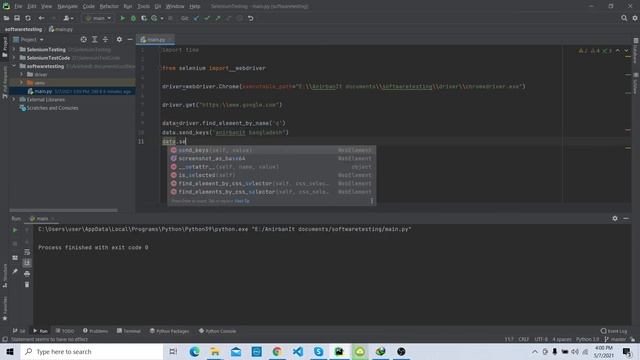Start debugging with the bug icon
Viewport: 640px width, 360px height.
(133, 18)
